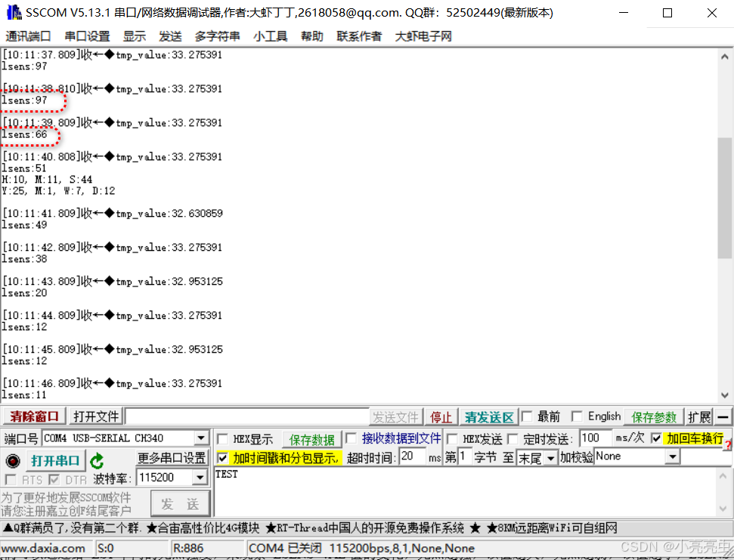Image resolution: width=734 pixels, height=560 pixels.
Task: Click the 清除窗口 button
Action: click(35, 416)
